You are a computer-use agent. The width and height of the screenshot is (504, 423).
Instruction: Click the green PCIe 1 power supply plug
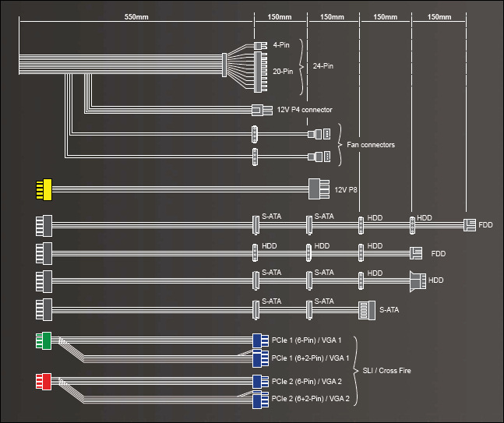[44, 340]
